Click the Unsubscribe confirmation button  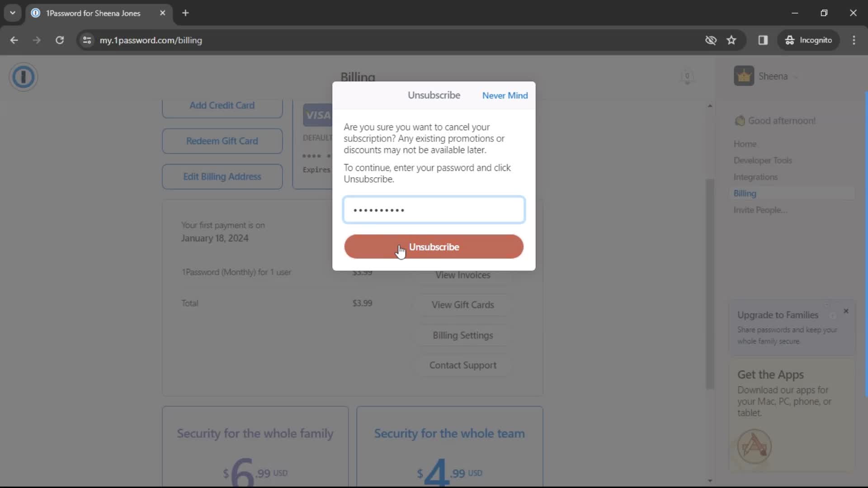(x=434, y=247)
